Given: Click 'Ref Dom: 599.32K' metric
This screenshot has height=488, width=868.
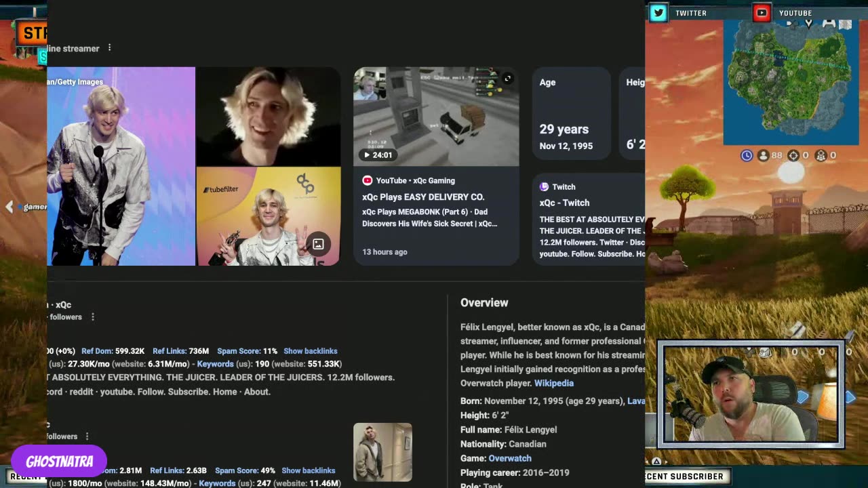Looking at the screenshot, I should tap(113, 351).
